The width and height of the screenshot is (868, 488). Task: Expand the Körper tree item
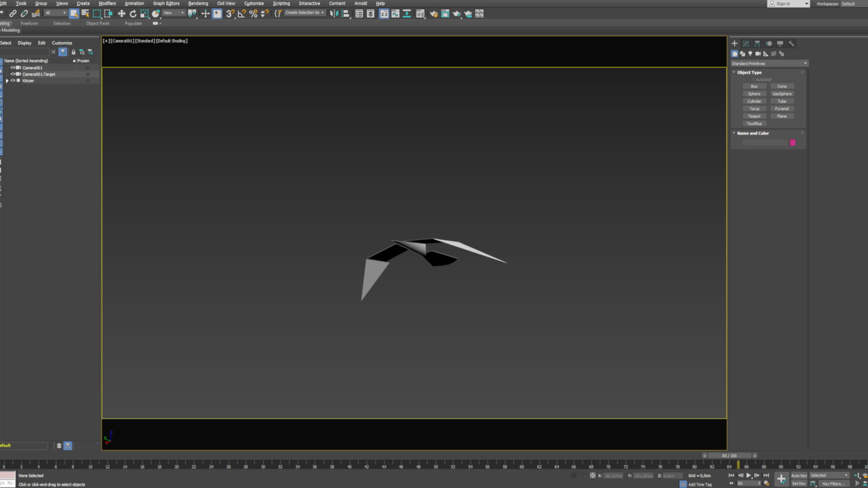tap(7, 80)
